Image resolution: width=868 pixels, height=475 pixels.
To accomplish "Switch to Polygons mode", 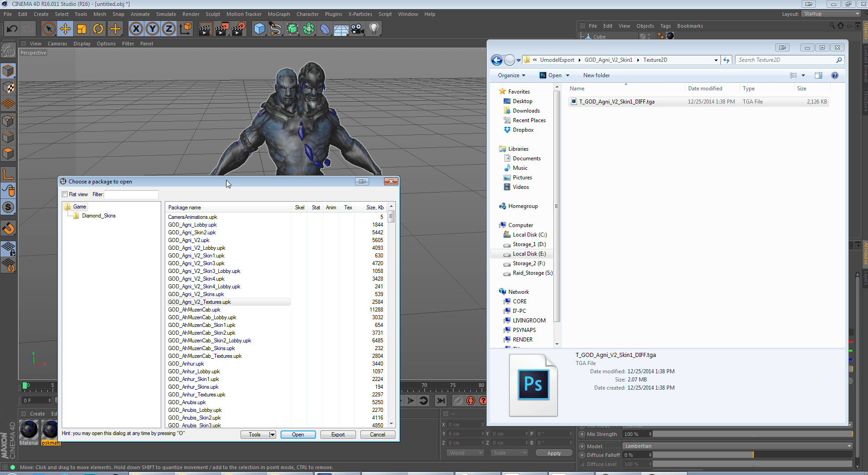I will [x=8, y=153].
